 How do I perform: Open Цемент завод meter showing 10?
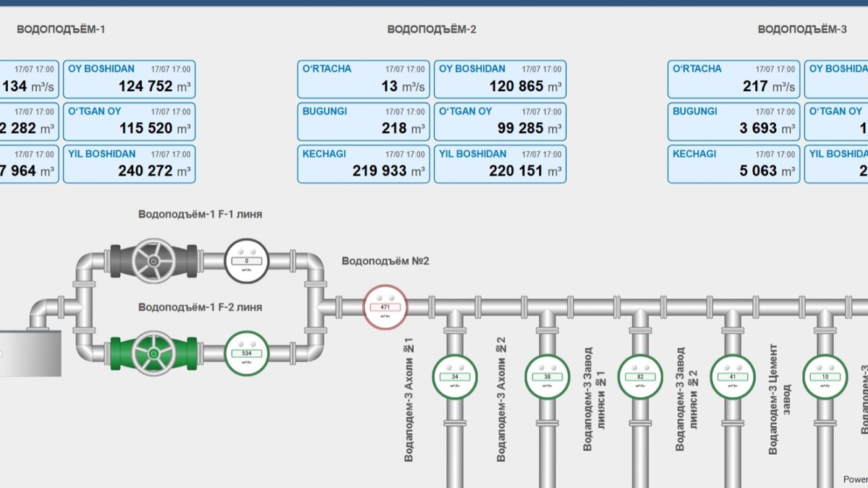tap(825, 377)
